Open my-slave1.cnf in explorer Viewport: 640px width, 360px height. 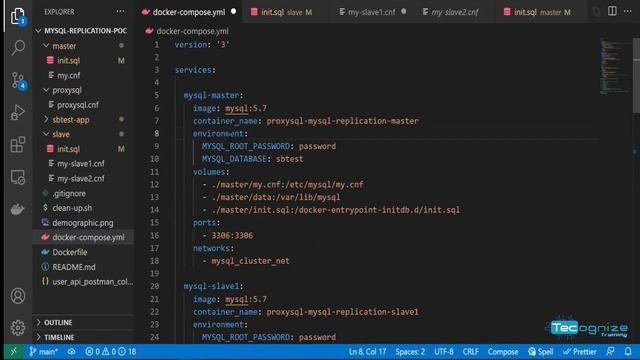pos(84,164)
